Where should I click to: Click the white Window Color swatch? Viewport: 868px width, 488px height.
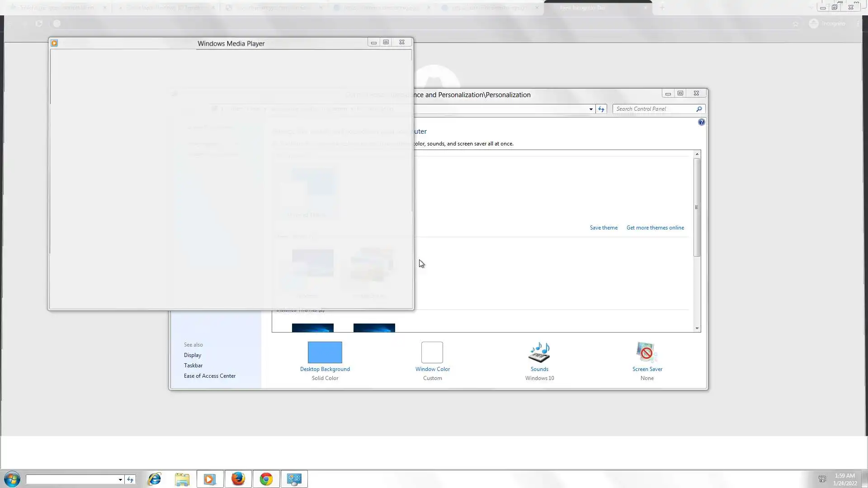click(x=432, y=352)
